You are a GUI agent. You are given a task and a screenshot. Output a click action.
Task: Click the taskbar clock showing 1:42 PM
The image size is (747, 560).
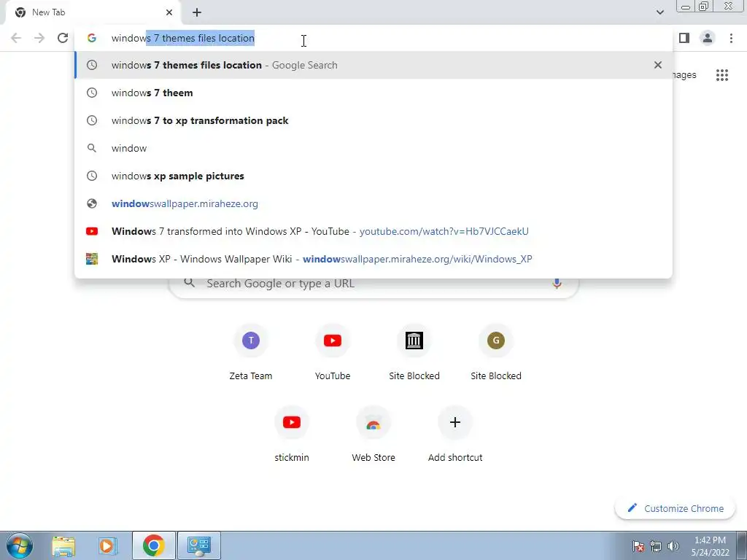710,546
